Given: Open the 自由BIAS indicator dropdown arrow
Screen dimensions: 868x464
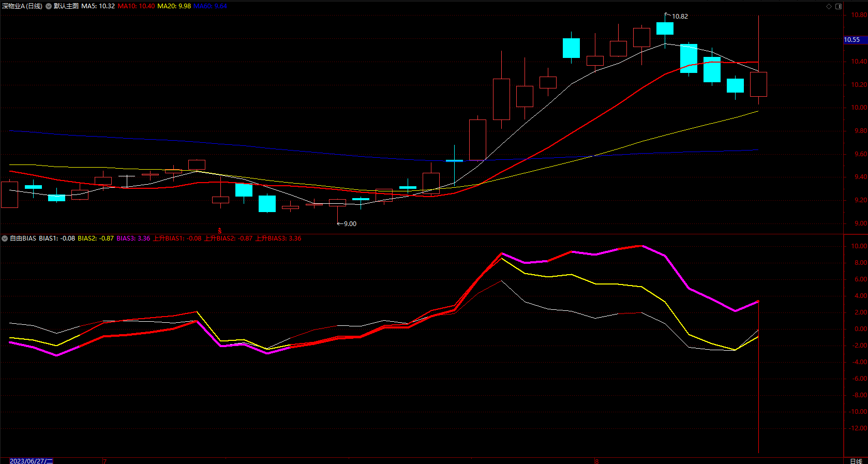Looking at the screenshot, I should point(5,238).
